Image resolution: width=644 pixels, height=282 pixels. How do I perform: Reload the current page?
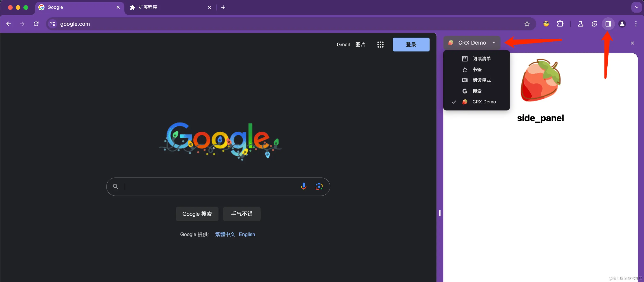[36, 24]
